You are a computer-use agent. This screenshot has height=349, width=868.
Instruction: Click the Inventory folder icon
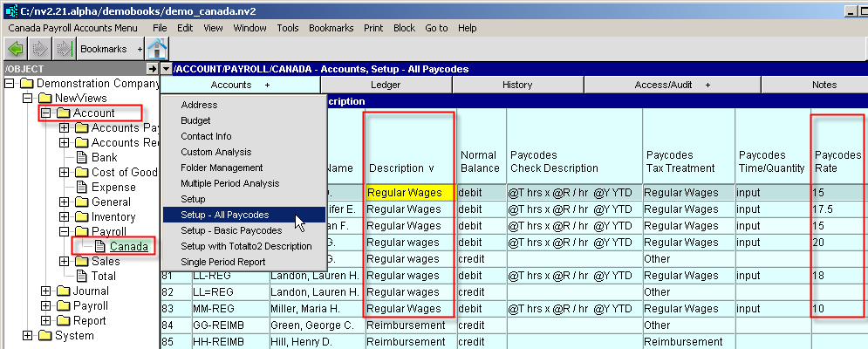point(81,217)
